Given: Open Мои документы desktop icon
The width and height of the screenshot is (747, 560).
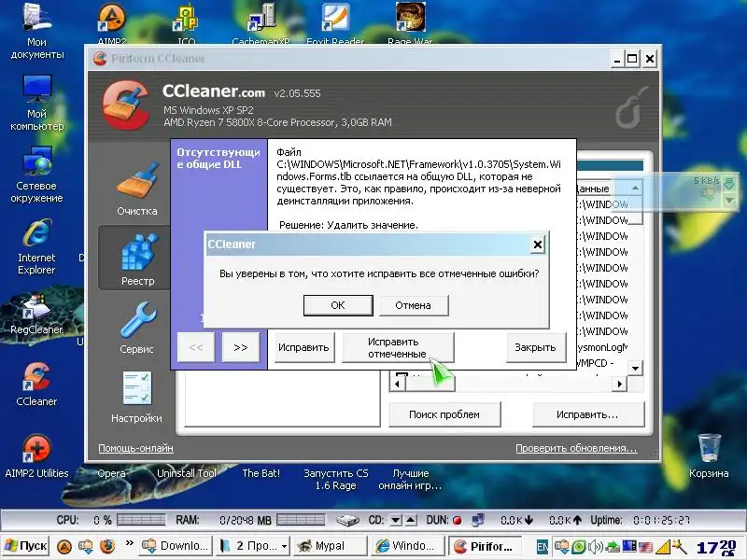Looking at the screenshot, I should tap(37, 32).
